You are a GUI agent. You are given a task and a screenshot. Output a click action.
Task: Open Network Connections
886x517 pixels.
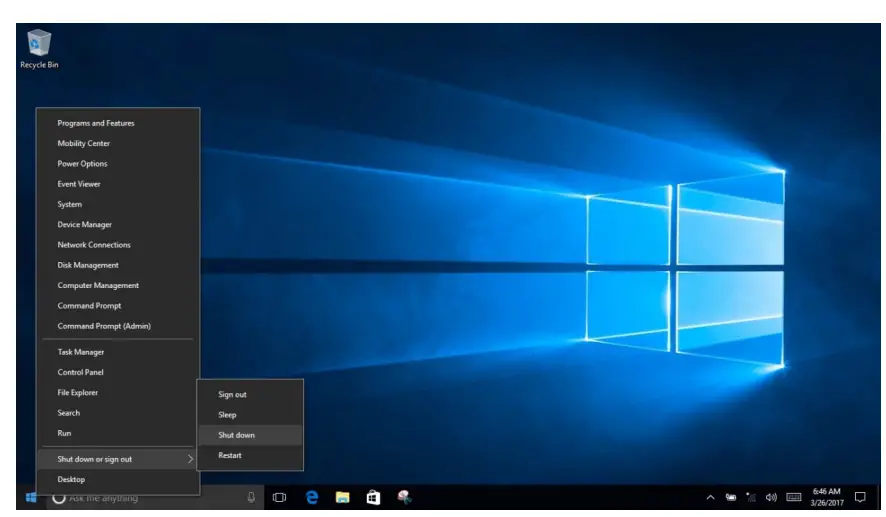[118, 245]
